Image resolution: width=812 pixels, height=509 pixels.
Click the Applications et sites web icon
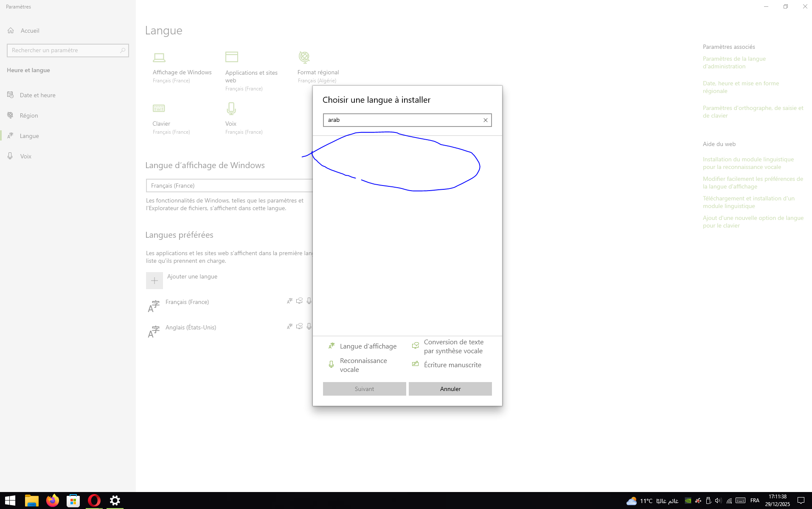click(x=232, y=57)
